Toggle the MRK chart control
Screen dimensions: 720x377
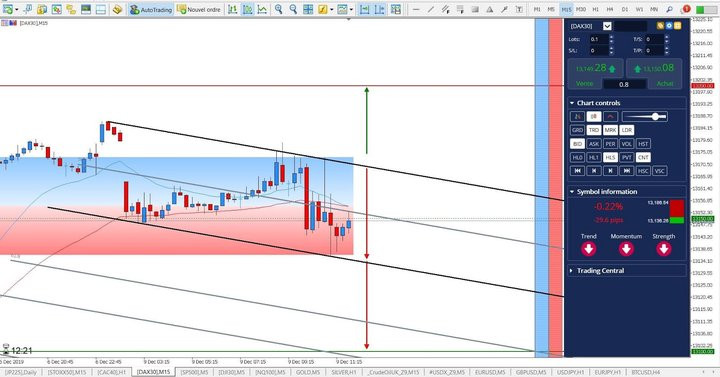click(x=610, y=130)
